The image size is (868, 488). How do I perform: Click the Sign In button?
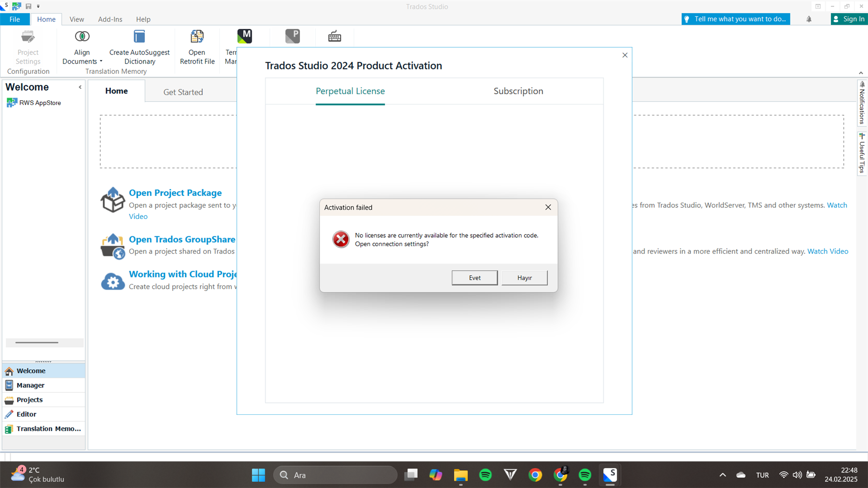(x=849, y=19)
